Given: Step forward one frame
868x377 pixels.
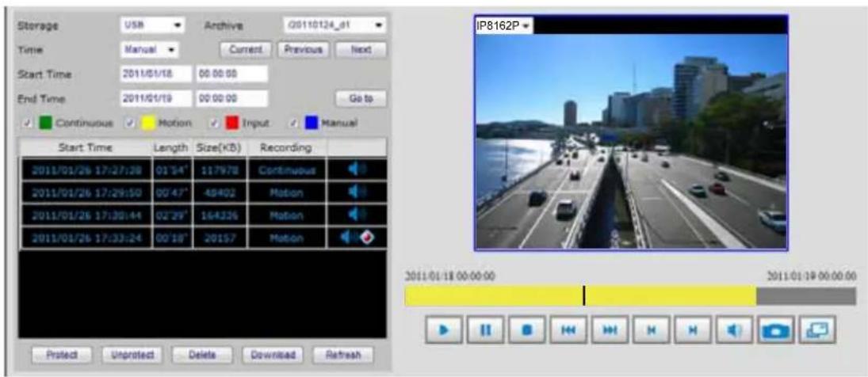Looking at the screenshot, I should pos(693,330).
